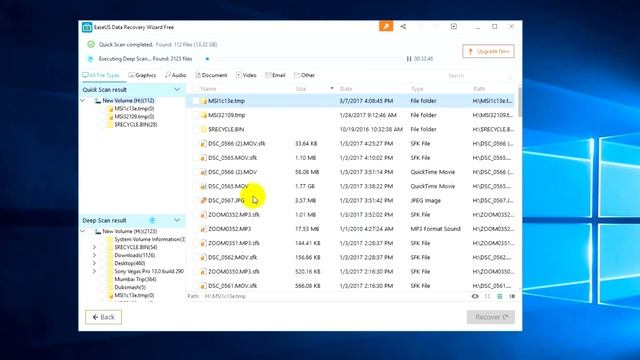Click file icon of DSC_0566 (2).MOV.sfk
Image resolution: width=640 pixels, height=360 pixels.
coord(203,144)
